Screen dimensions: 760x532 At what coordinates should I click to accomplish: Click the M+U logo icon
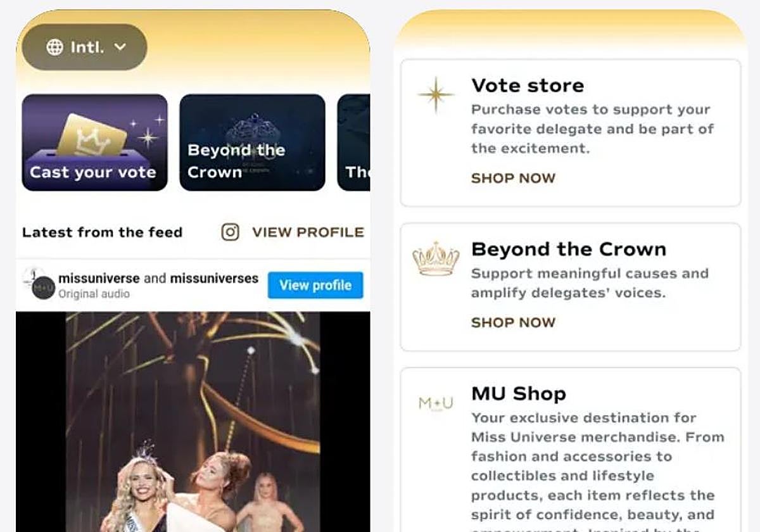pyautogui.click(x=436, y=403)
